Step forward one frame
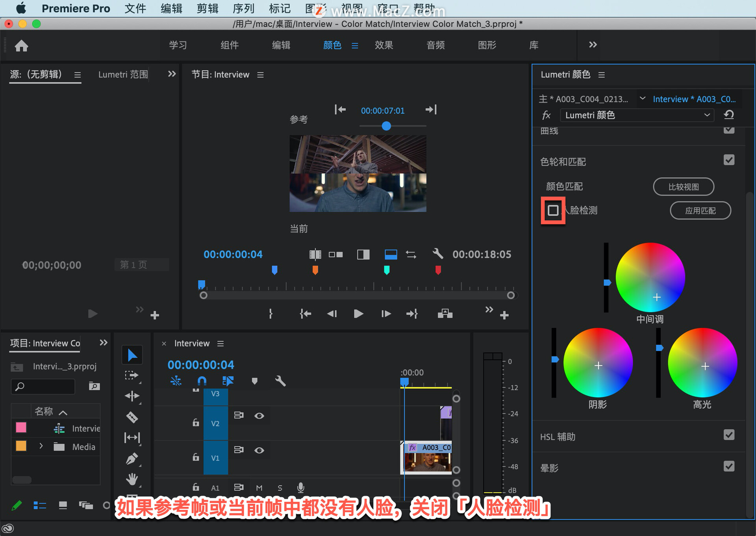 point(386,314)
